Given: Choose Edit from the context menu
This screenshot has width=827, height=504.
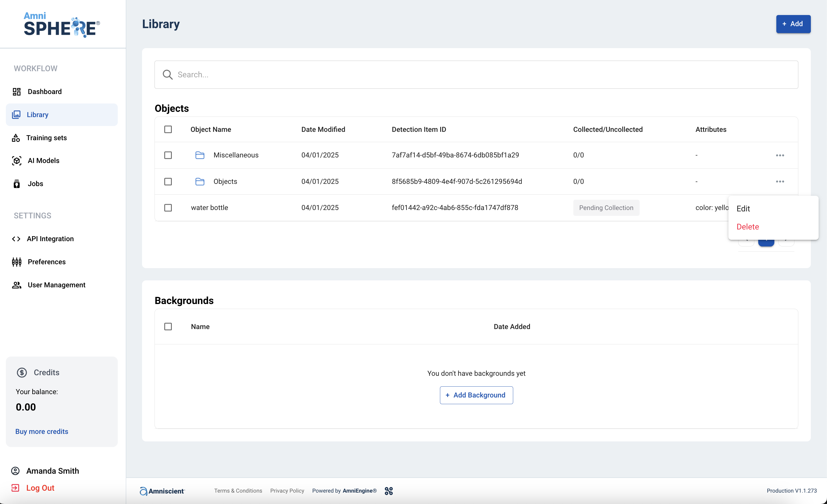Looking at the screenshot, I should pos(743,209).
